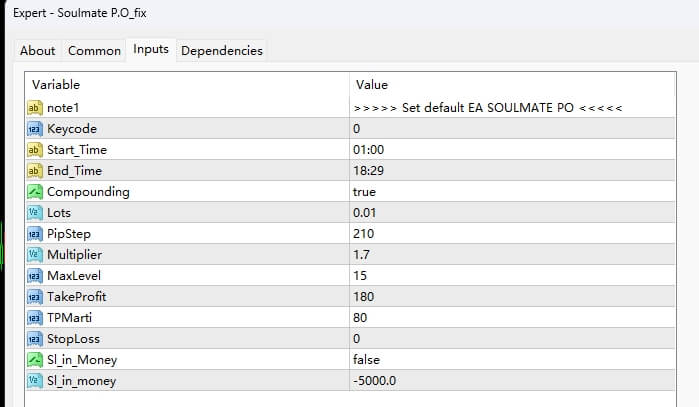Open the Dependencies tab
Screen dimensions: 699x407
tap(222, 50)
